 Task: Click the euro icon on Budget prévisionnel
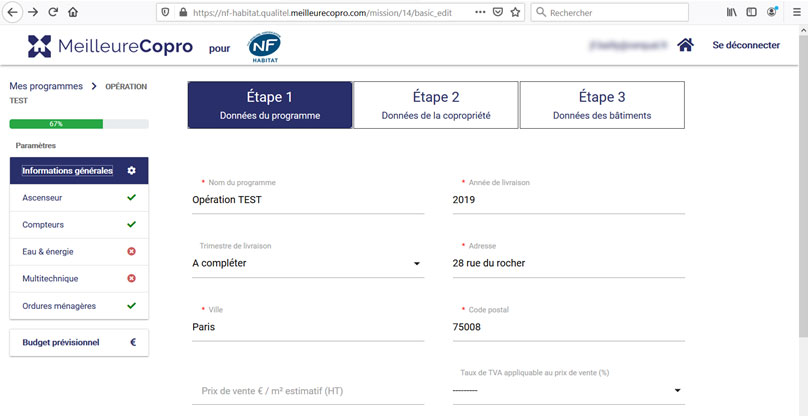click(132, 342)
